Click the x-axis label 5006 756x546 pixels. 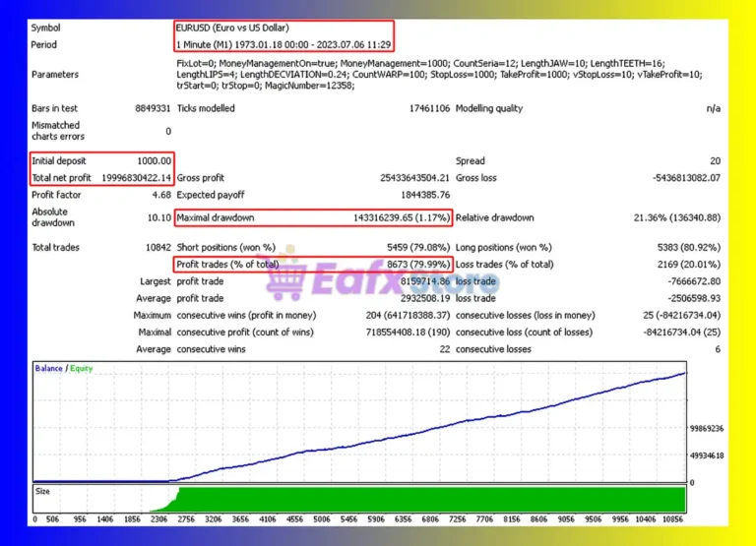[322, 519]
